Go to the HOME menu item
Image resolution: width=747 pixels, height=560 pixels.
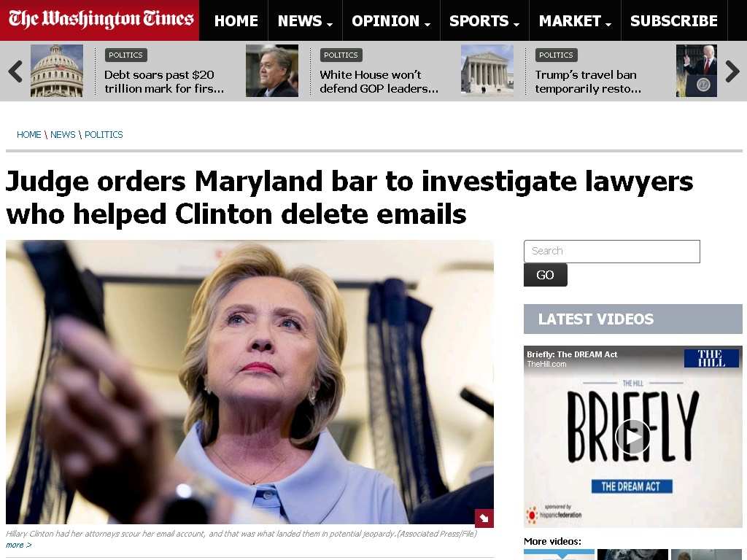[236, 20]
